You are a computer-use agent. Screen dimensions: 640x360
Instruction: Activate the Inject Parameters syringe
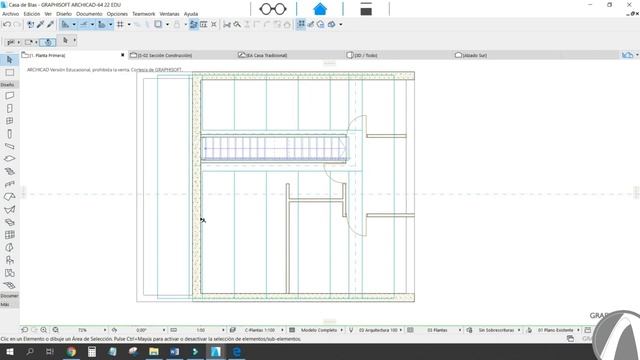coord(50,24)
